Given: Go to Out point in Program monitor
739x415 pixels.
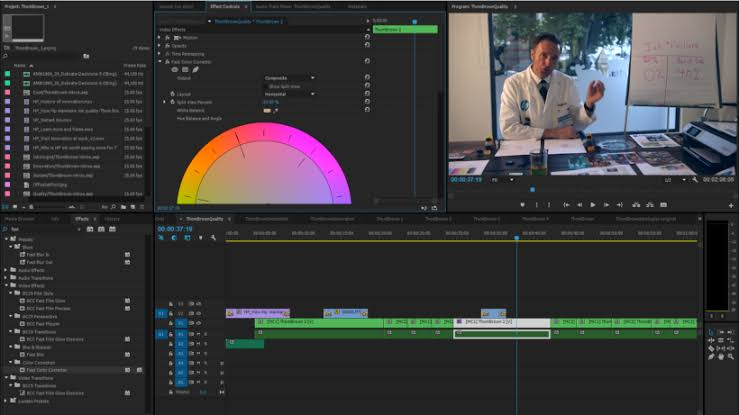Looking at the screenshot, I should tap(620, 205).
